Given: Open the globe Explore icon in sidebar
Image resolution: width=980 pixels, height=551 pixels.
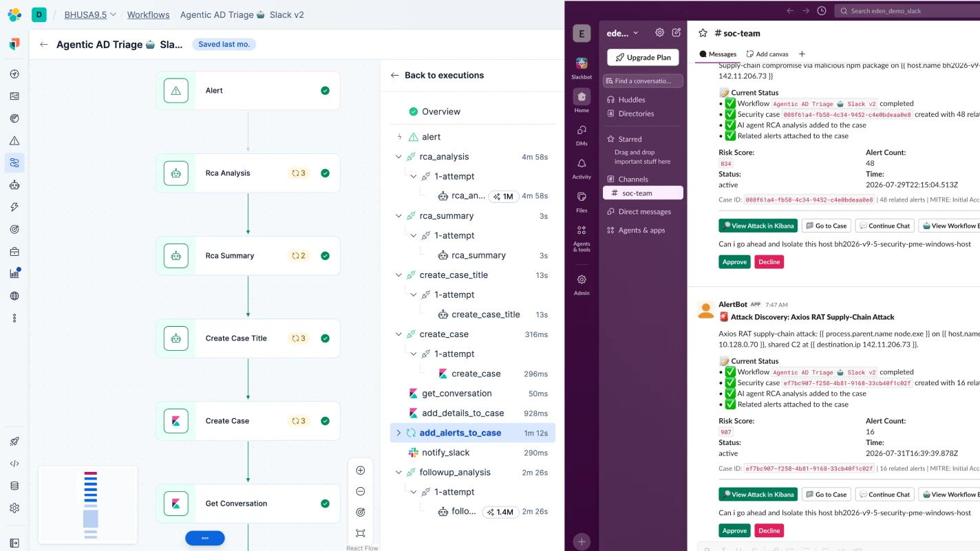Looking at the screenshot, I should (14, 296).
